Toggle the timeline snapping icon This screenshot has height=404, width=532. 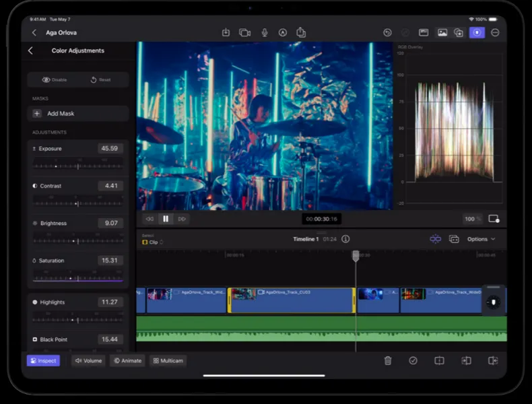point(435,239)
